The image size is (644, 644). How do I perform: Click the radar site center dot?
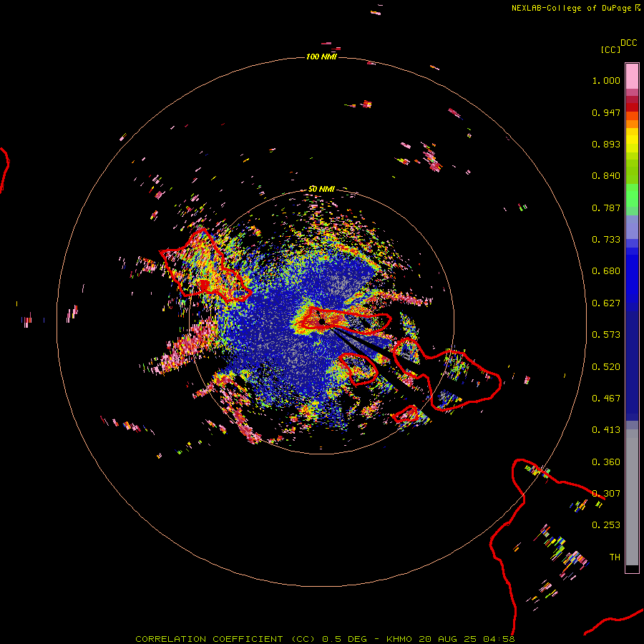pos(322,321)
